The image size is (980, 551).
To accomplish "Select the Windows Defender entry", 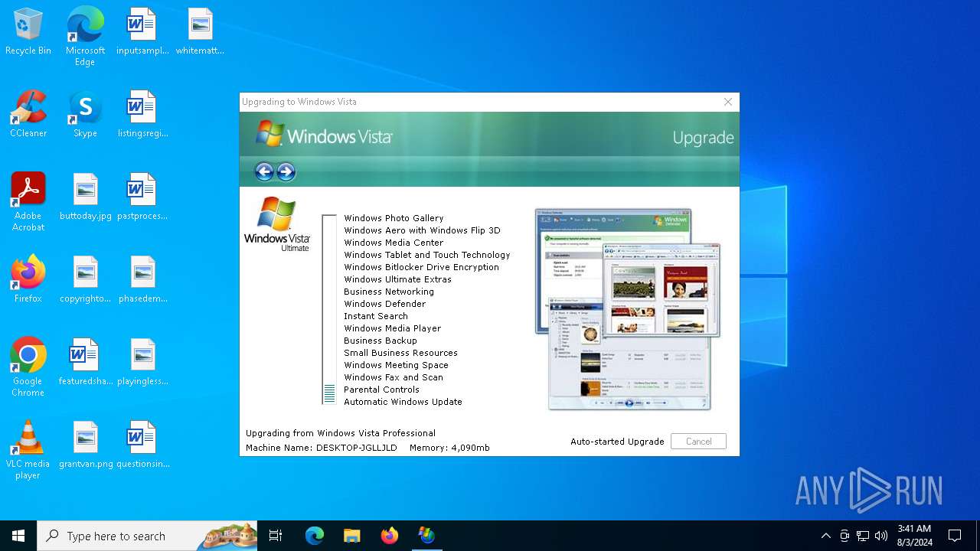I will (x=384, y=304).
